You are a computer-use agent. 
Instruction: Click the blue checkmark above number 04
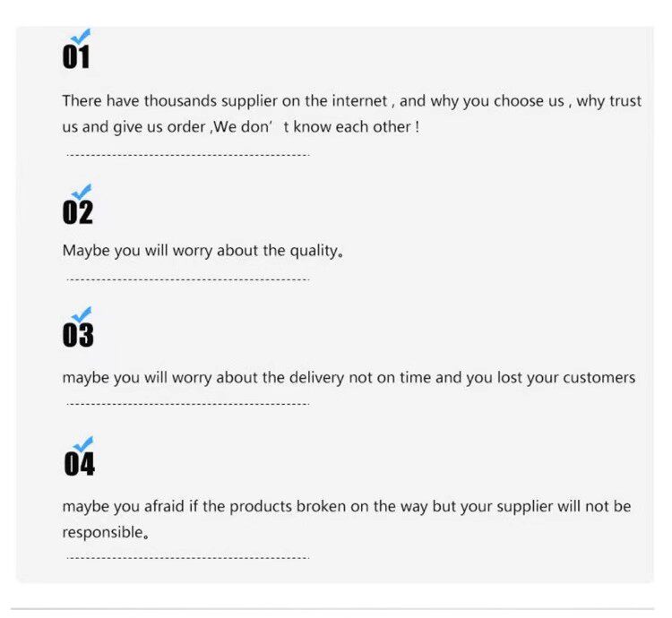tap(83, 444)
